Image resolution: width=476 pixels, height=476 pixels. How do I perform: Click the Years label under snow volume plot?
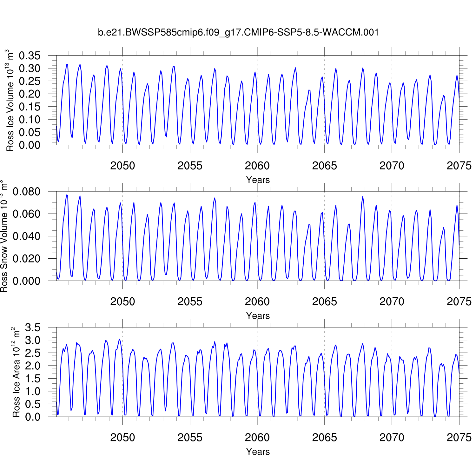pos(258,316)
